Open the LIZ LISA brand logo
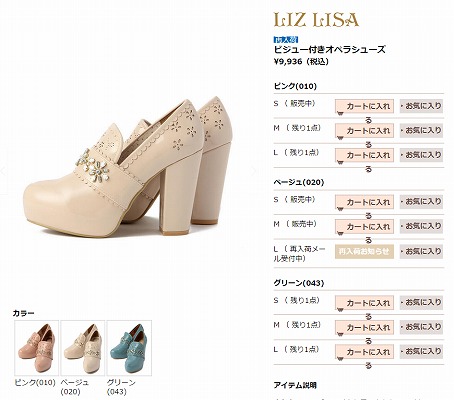This screenshot has width=454, height=400. tap(316, 20)
